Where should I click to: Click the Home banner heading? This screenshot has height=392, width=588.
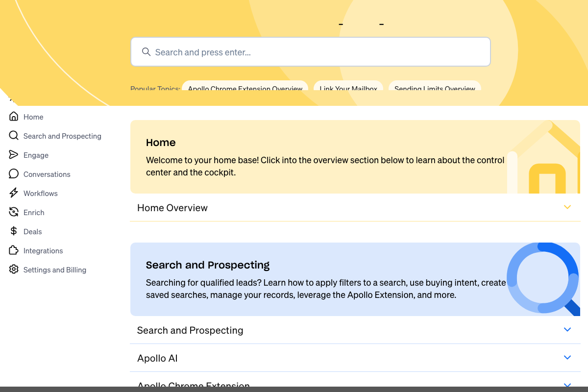coord(161,143)
